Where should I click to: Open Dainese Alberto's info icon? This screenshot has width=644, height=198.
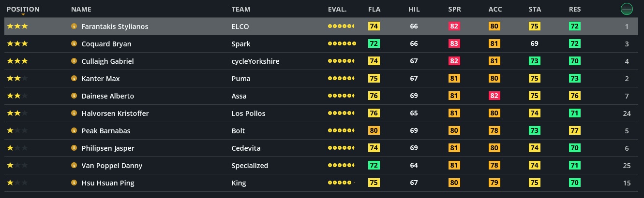click(74, 96)
